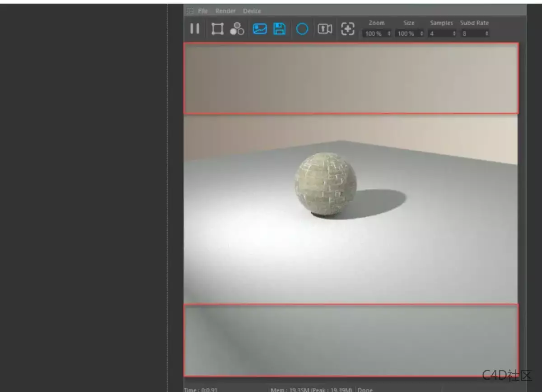Open the Size percentage stepper
This screenshot has height=392, width=542.
tap(422, 33)
